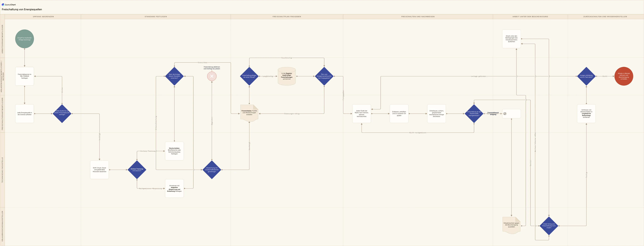Select the task box 'Freischaltgrenze im R&I-Fließbild festlegen'

click(x=25, y=76)
